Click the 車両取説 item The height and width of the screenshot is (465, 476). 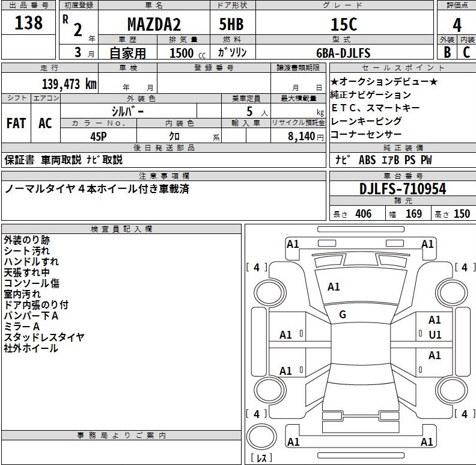point(61,160)
